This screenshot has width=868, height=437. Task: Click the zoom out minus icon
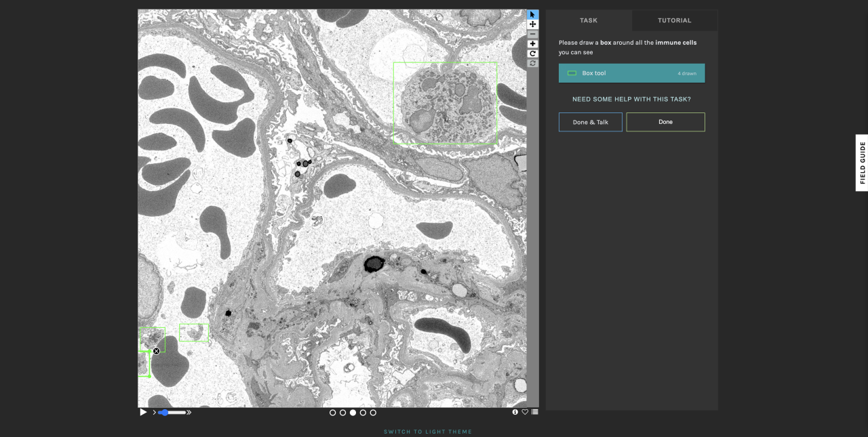[x=532, y=34]
